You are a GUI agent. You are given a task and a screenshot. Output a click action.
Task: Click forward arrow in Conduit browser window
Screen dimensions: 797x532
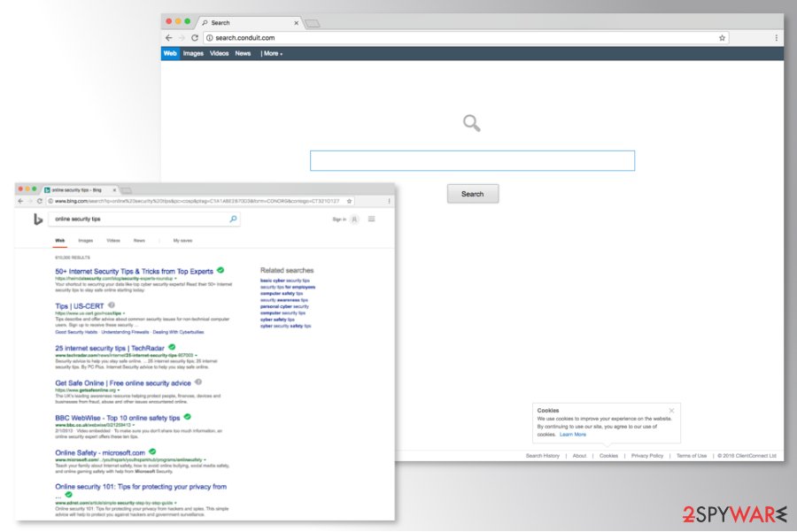[x=182, y=37]
